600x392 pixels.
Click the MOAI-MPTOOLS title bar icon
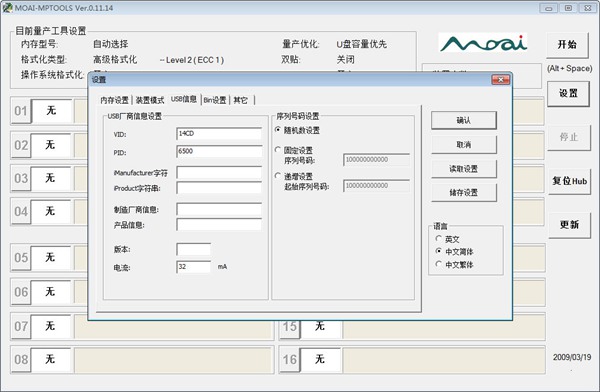pyautogui.click(x=7, y=7)
